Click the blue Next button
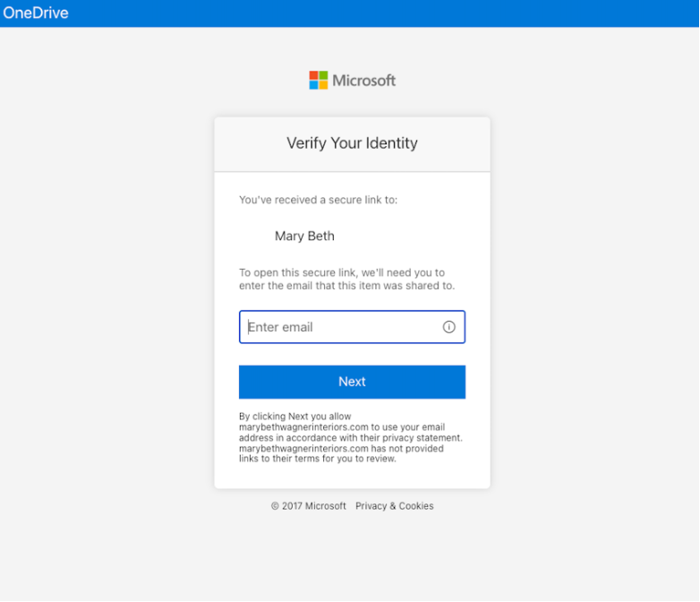 click(352, 382)
